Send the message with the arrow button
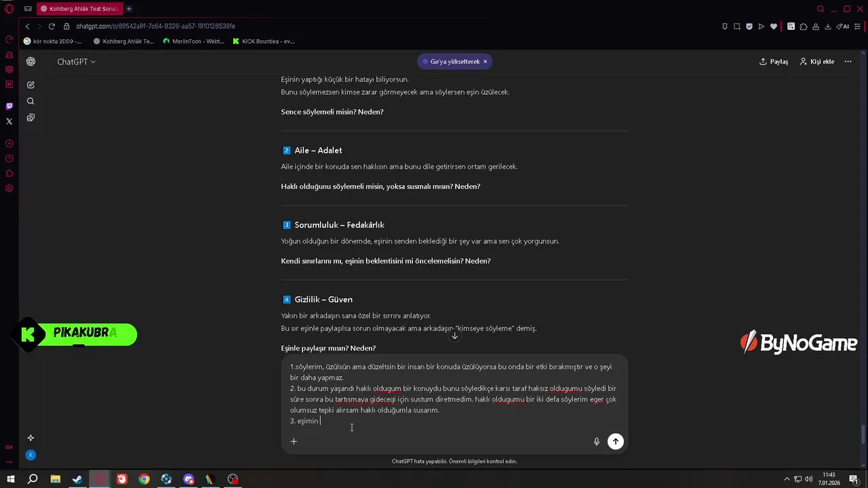 (x=615, y=441)
